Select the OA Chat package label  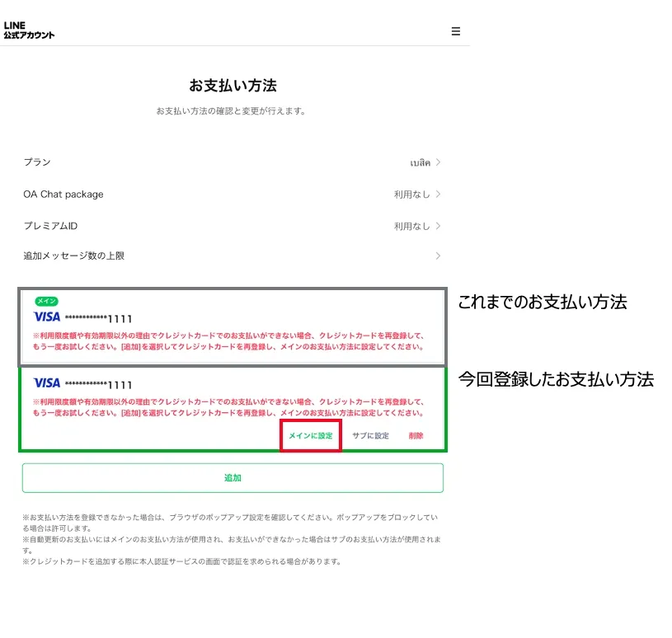(x=63, y=195)
